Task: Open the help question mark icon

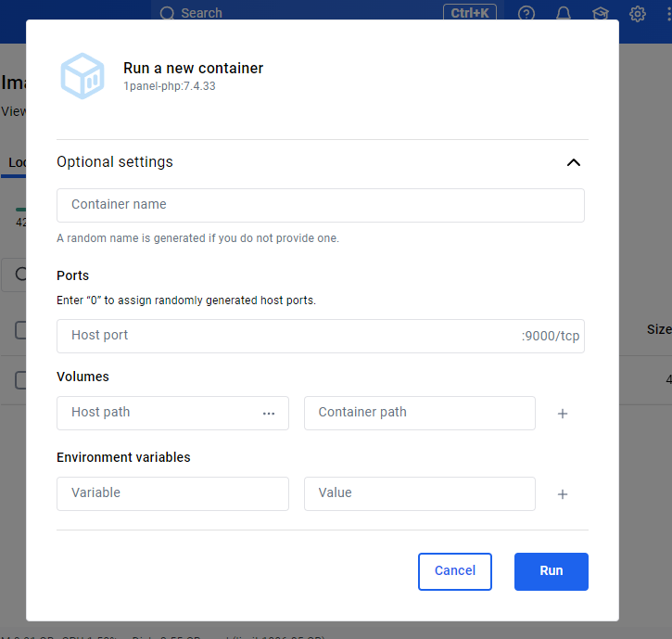Action: coord(526,13)
